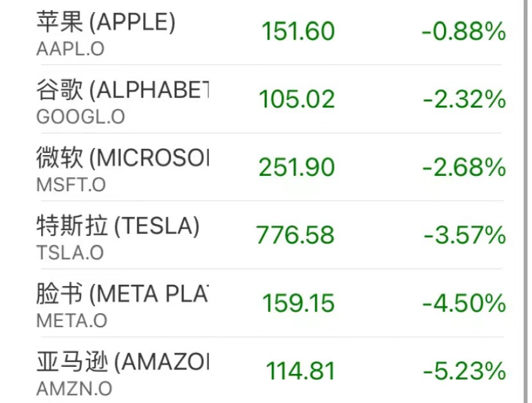Tap the -4.50% change value

464,303
